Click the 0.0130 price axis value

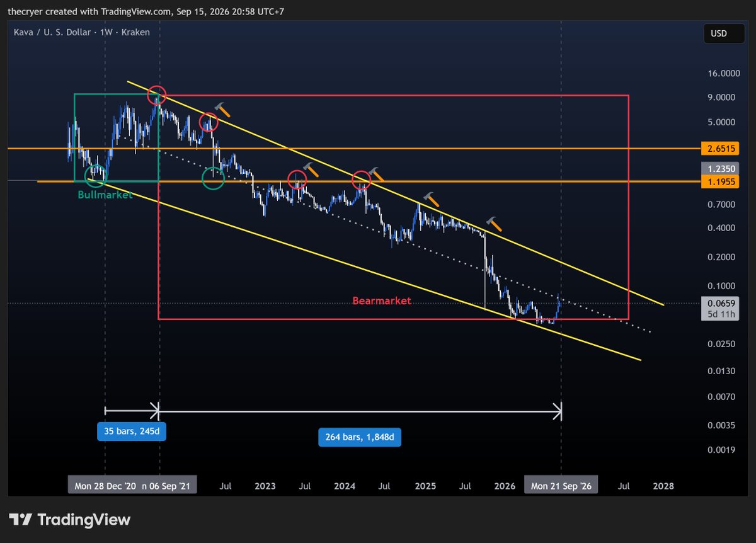722,370
